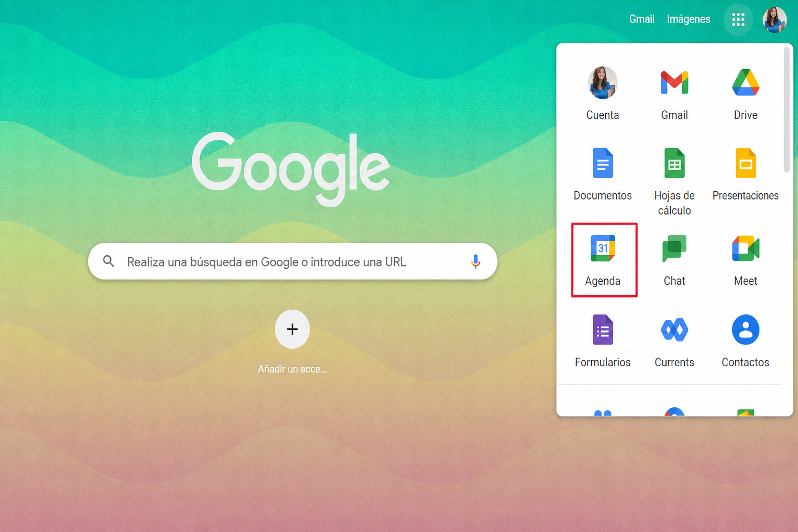Viewport: 798px width, 532px height.
Task: Start the Meet app
Action: tap(746, 260)
